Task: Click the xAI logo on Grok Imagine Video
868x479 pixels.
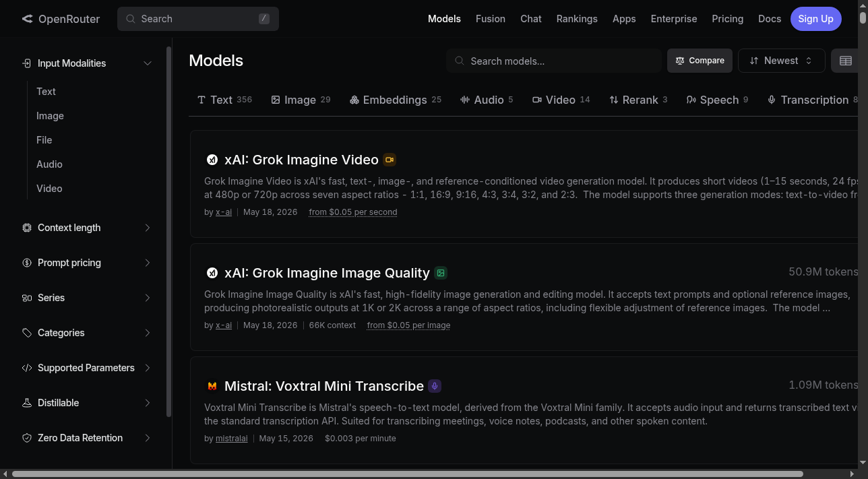Action: click(212, 160)
